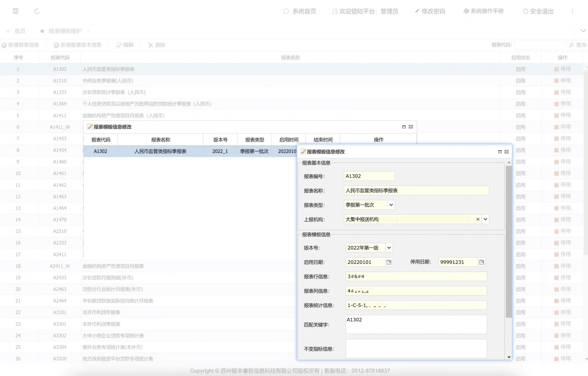The height and width of the screenshot is (376, 588).
Task: Open the 停用日期 calendar picker icon
Action: click(x=481, y=262)
